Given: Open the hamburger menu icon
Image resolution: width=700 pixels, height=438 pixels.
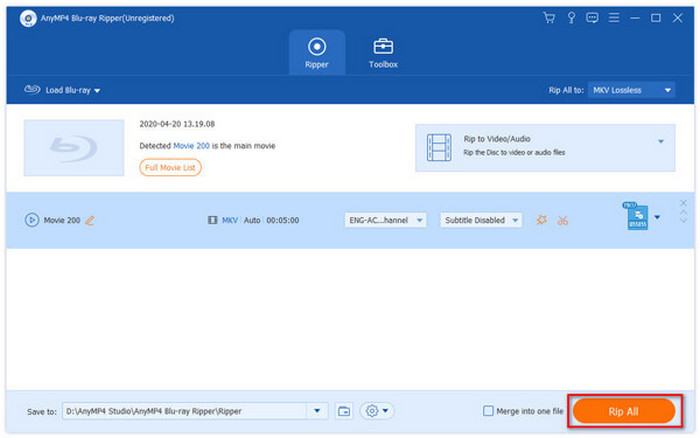Looking at the screenshot, I should [x=612, y=18].
